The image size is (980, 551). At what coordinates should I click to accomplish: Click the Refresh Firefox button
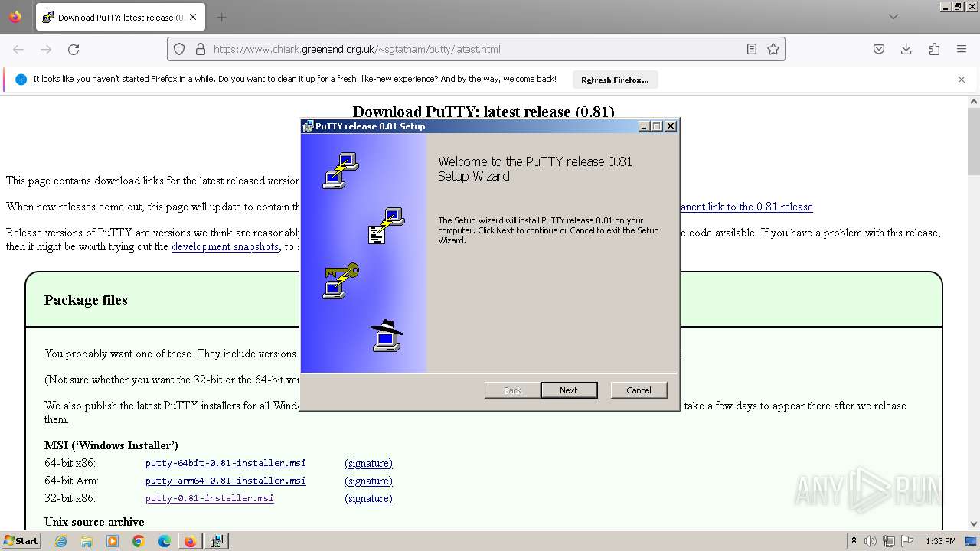615,80
